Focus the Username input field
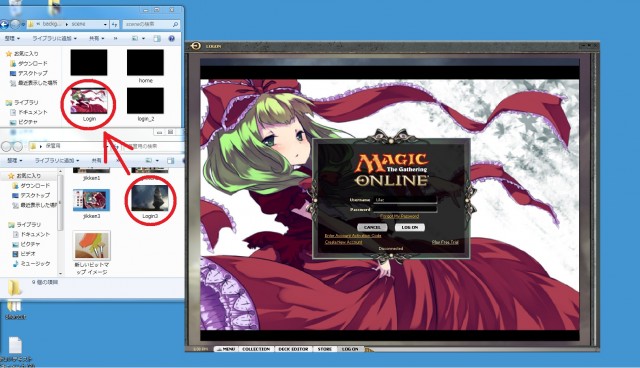The image size is (640, 368). tap(405, 200)
